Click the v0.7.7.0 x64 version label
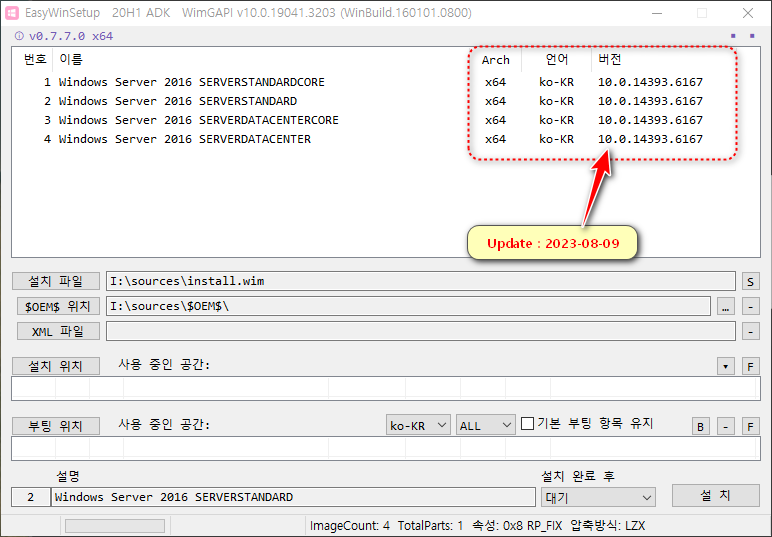Screen dimensions: 772x537 click(x=71, y=36)
